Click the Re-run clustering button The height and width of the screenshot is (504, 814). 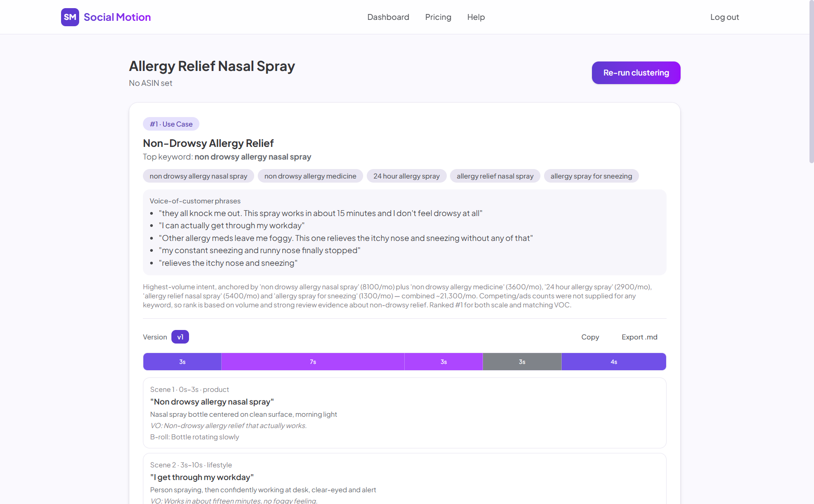[636, 73]
